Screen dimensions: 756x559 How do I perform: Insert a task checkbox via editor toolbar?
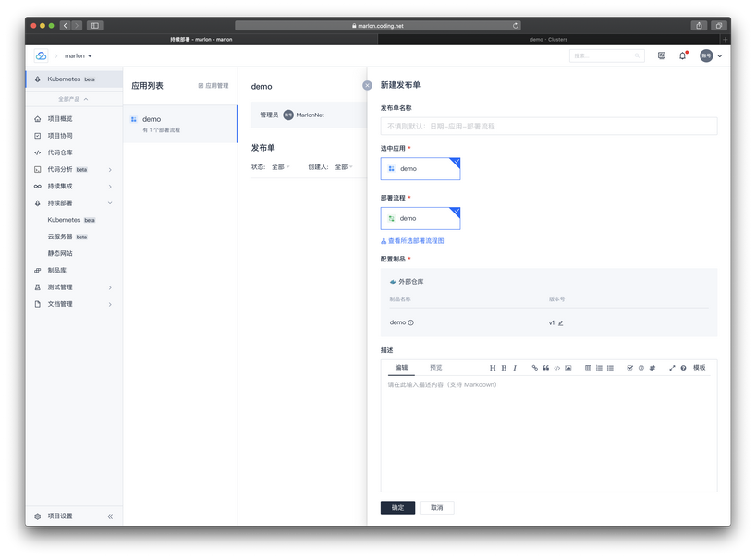(629, 368)
